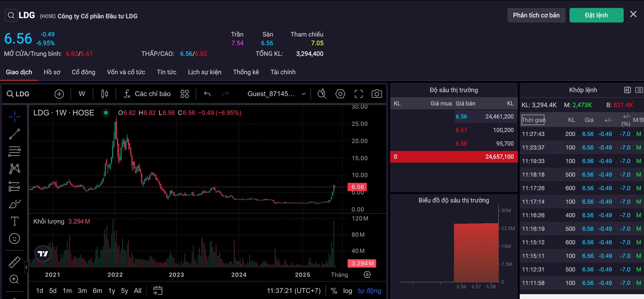The image size is (644, 299).
Task: Set chart range to 1y
Action: pos(112,291)
